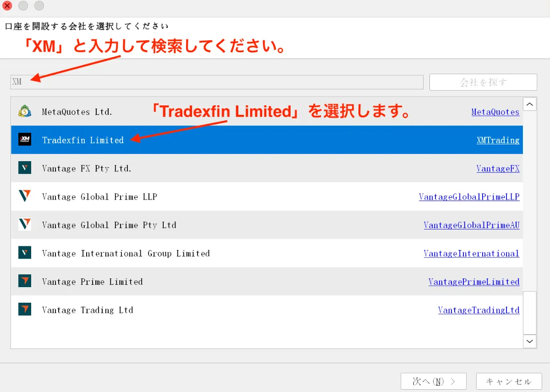The width and height of the screenshot is (550, 392).
Task: Click the Vantage Global Prime Pty Ltd logo
Action: point(25,224)
